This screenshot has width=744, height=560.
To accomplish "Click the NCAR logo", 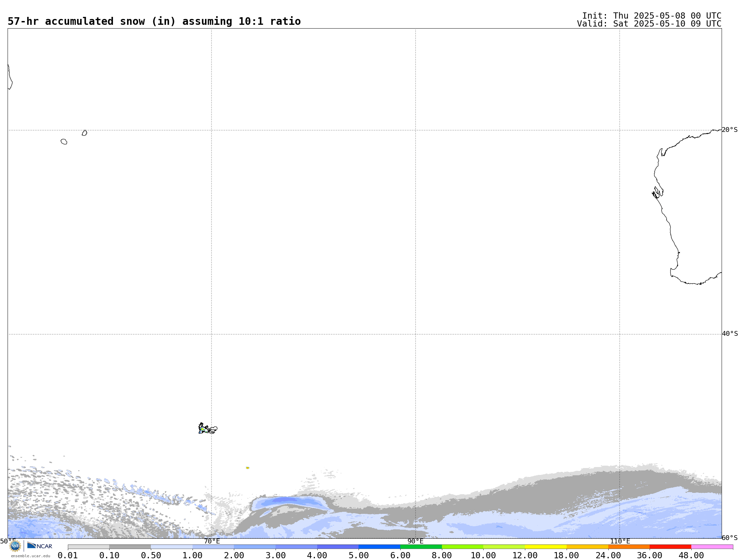I will click(40, 546).
